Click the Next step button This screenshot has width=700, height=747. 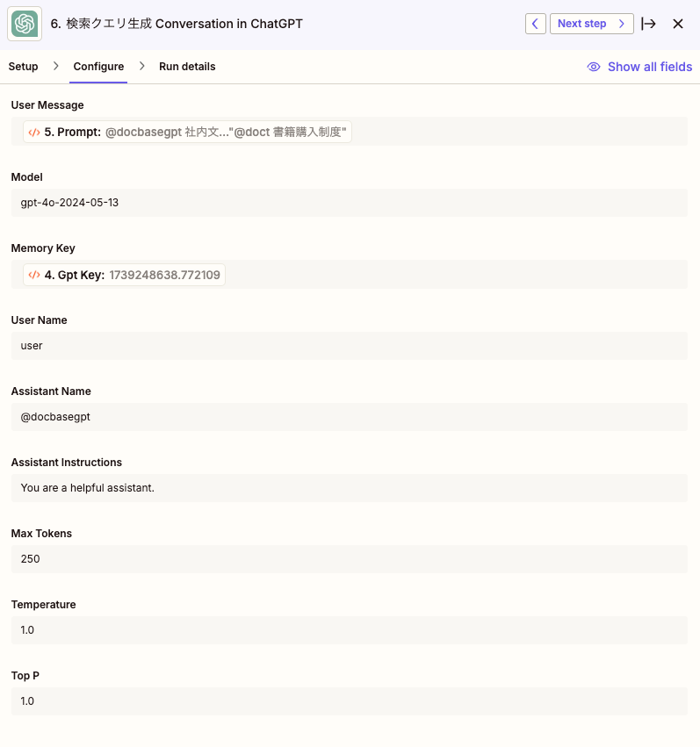591,24
